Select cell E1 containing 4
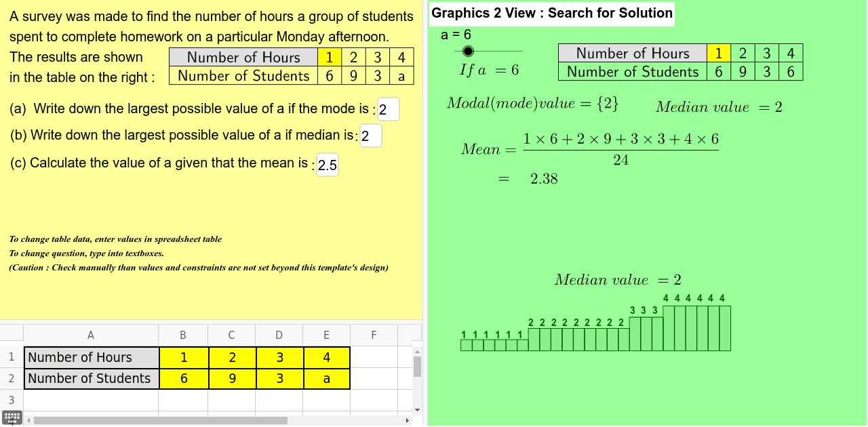 326,357
